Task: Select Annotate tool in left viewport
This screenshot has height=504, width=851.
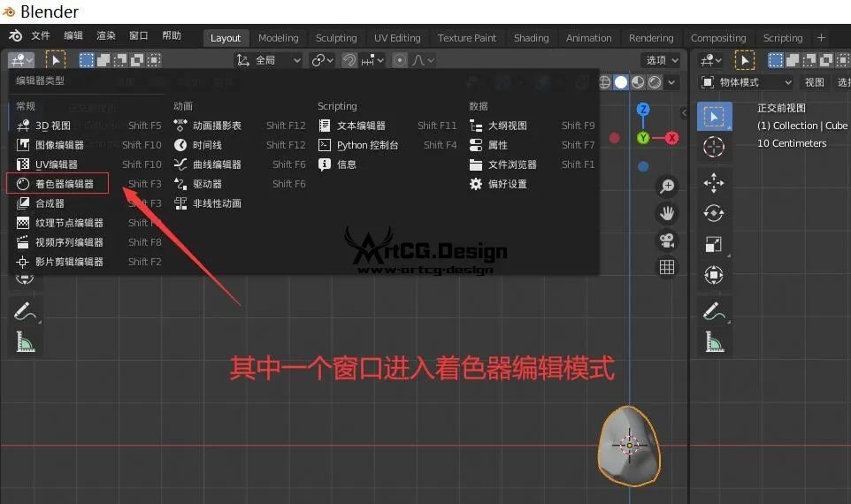Action: (x=25, y=312)
